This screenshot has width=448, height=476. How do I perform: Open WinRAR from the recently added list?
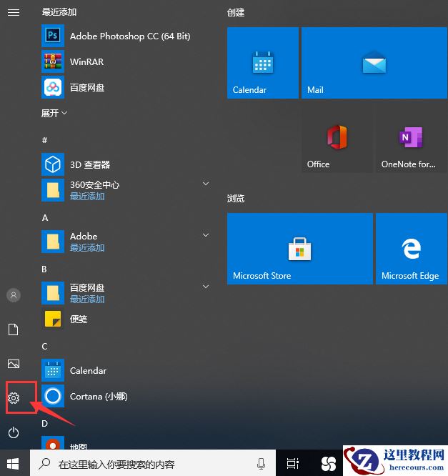click(x=126, y=61)
